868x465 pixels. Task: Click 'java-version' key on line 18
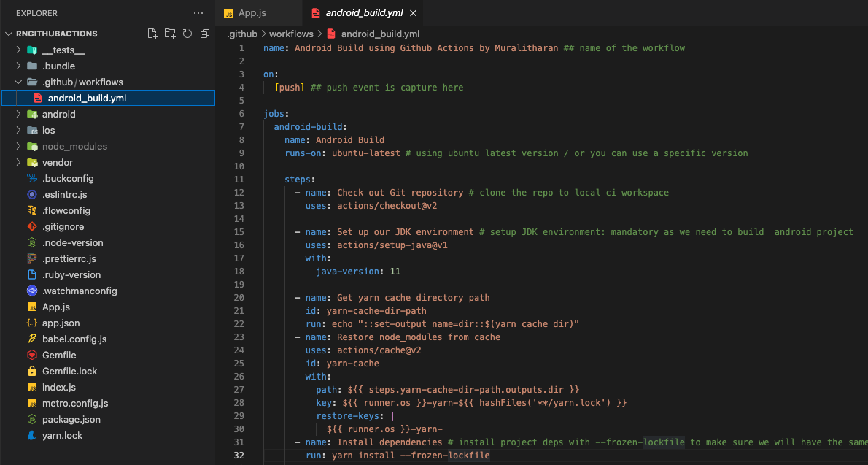(347, 272)
